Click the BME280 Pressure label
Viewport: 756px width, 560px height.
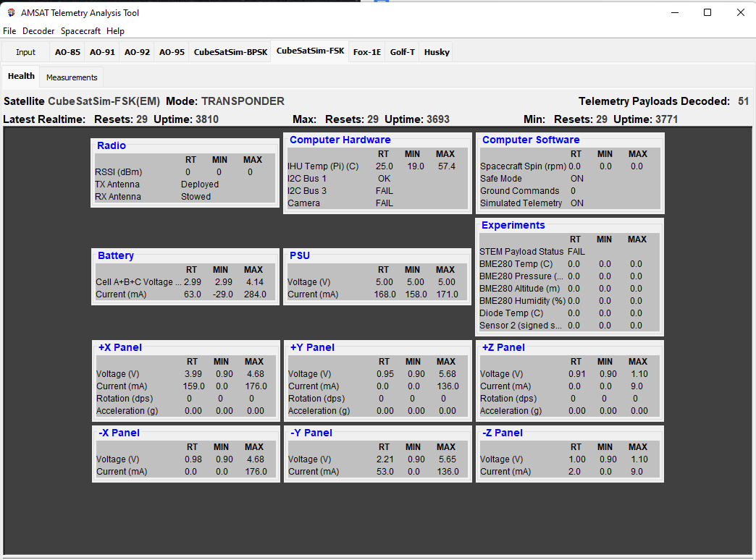pyautogui.click(x=521, y=276)
